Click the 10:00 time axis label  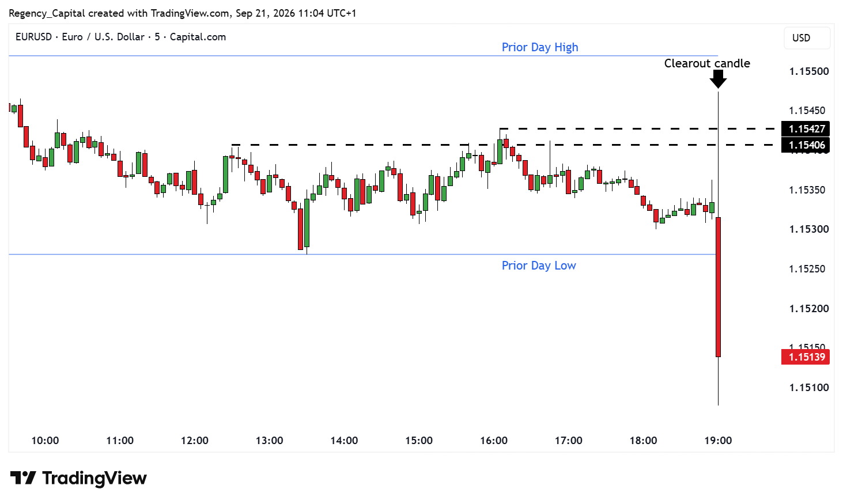45,441
